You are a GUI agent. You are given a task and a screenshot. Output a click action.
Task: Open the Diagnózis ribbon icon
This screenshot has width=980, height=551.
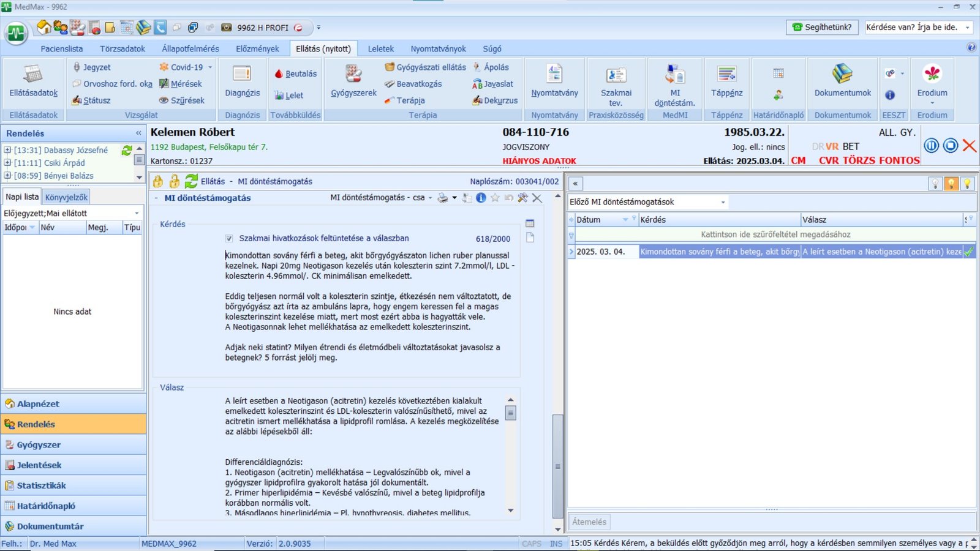click(242, 75)
